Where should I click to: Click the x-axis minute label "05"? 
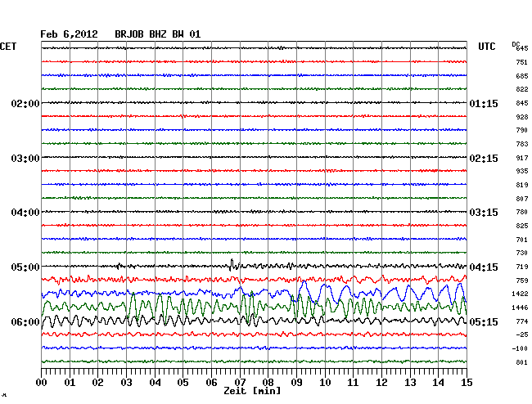click(183, 383)
